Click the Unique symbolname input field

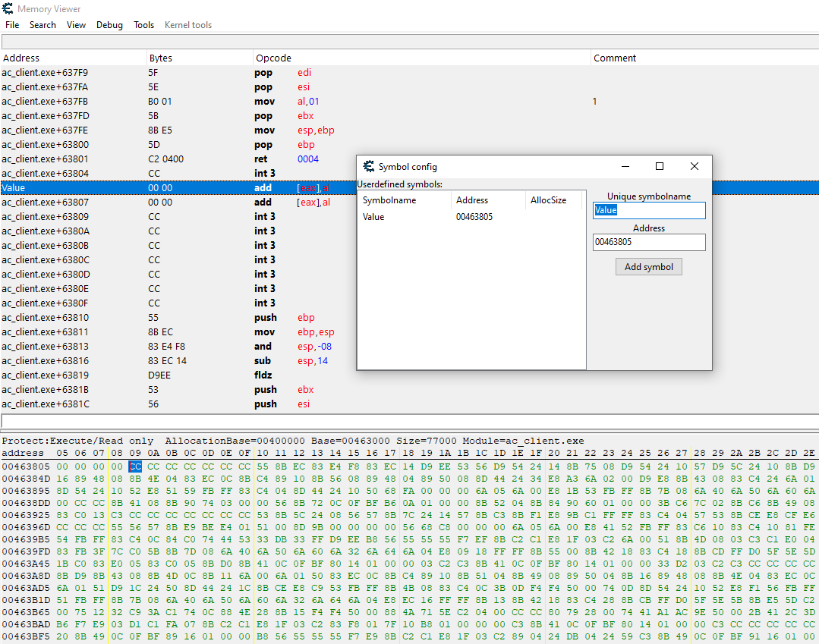649,210
